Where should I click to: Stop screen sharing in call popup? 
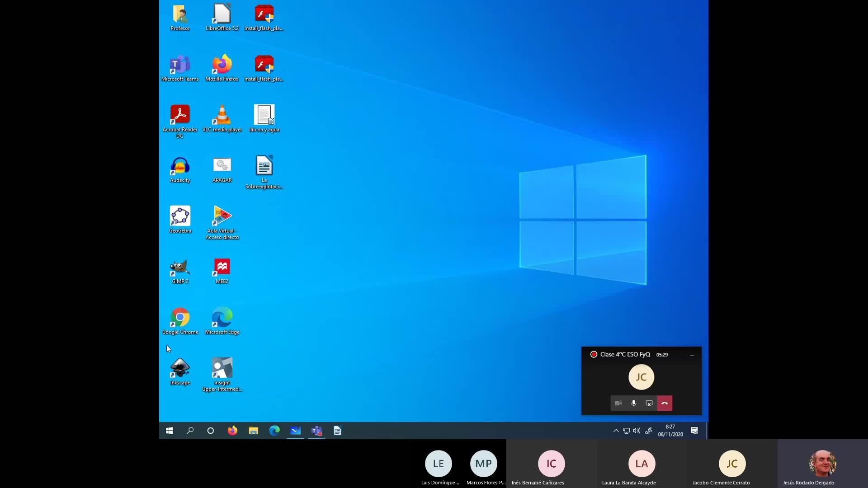coord(649,403)
